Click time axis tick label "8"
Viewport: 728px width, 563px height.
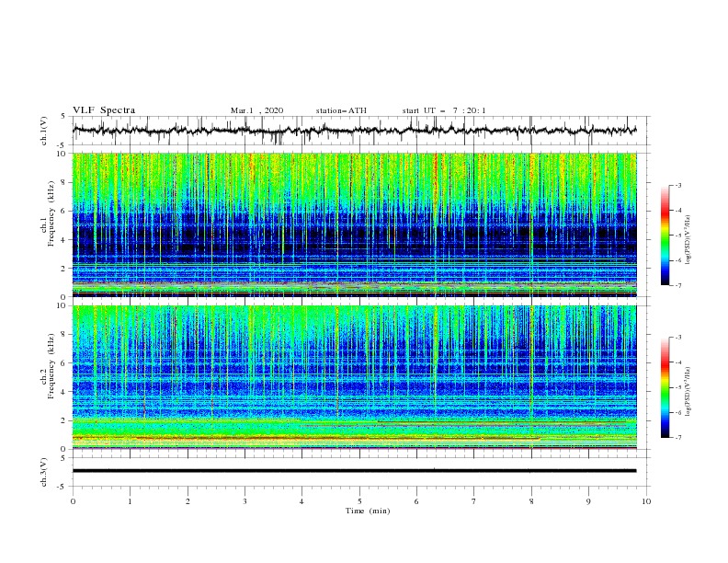[531, 501]
